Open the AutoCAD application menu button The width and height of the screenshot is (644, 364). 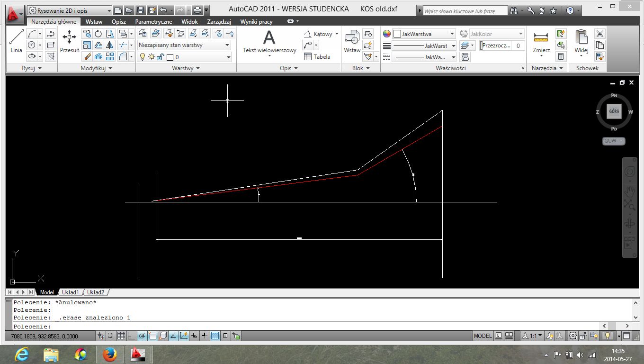[x=15, y=13]
